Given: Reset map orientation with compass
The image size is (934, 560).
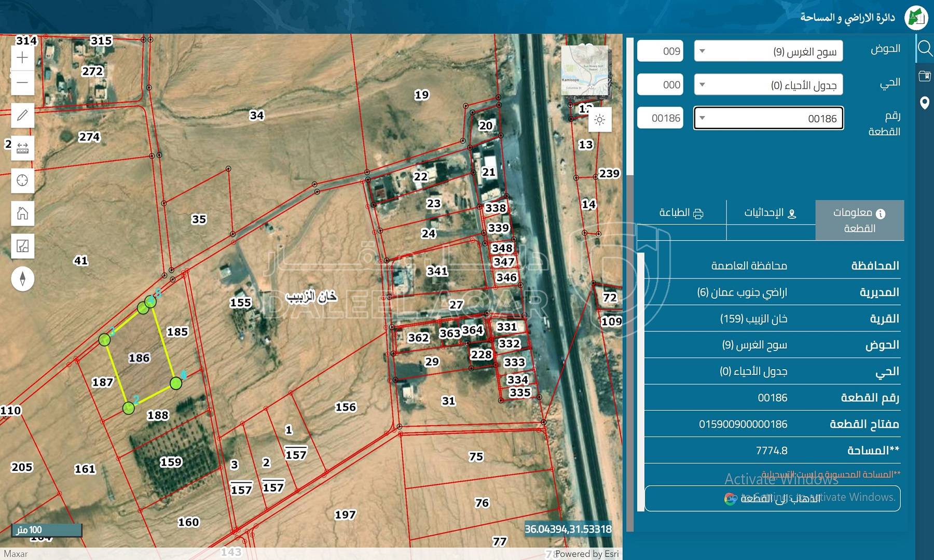Looking at the screenshot, I should pyautogui.click(x=22, y=279).
